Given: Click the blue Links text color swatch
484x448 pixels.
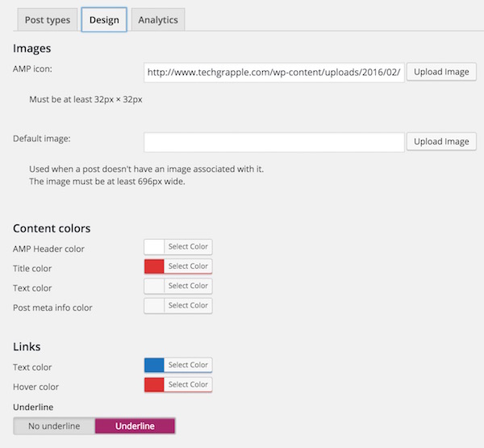Looking at the screenshot, I should [x=154, y=365].
